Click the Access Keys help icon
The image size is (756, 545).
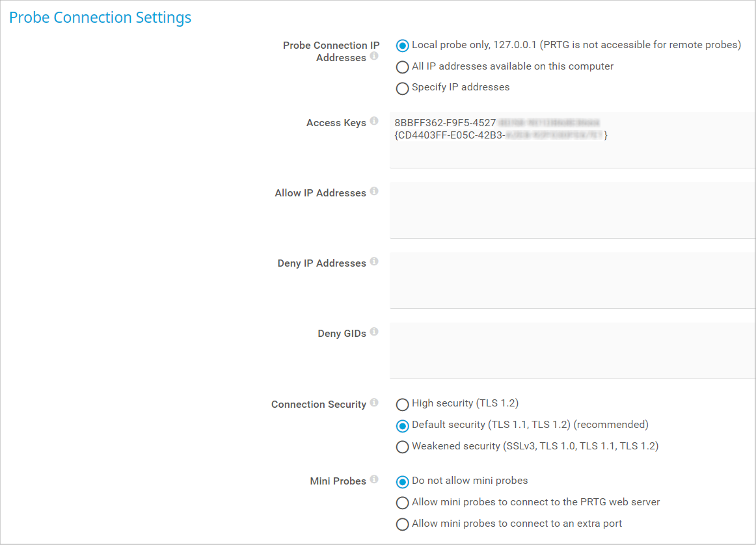[x=374, y=122]
